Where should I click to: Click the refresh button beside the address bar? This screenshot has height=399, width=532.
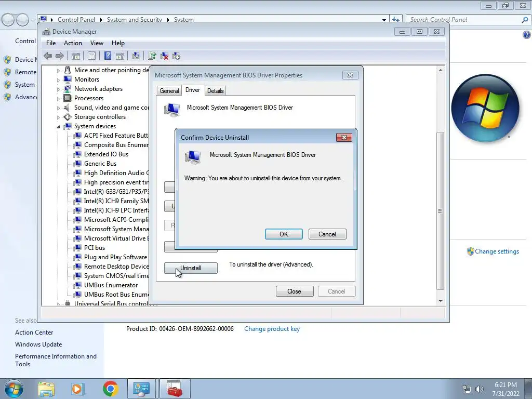(396, 20)
